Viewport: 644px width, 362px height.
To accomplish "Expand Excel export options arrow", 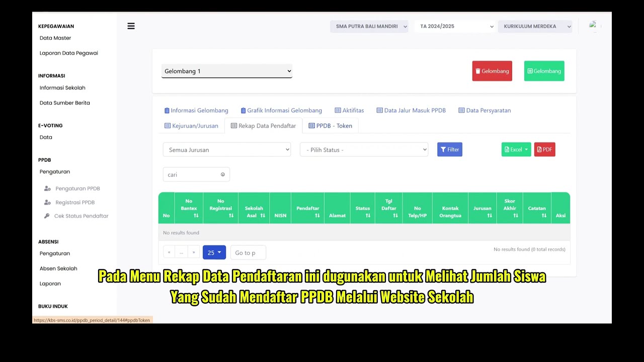I will click(x=526, y=149).
